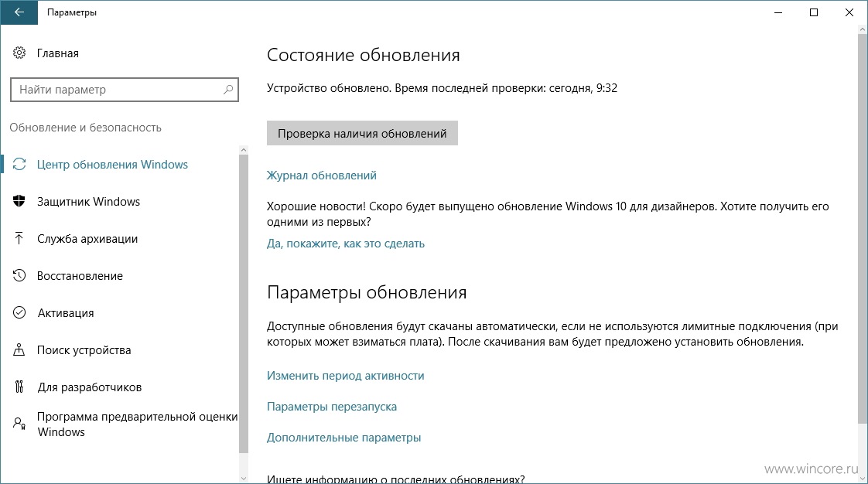Click the sidebar vertical scrollbar thumb

pyautogui.click(x=244, y=304)
